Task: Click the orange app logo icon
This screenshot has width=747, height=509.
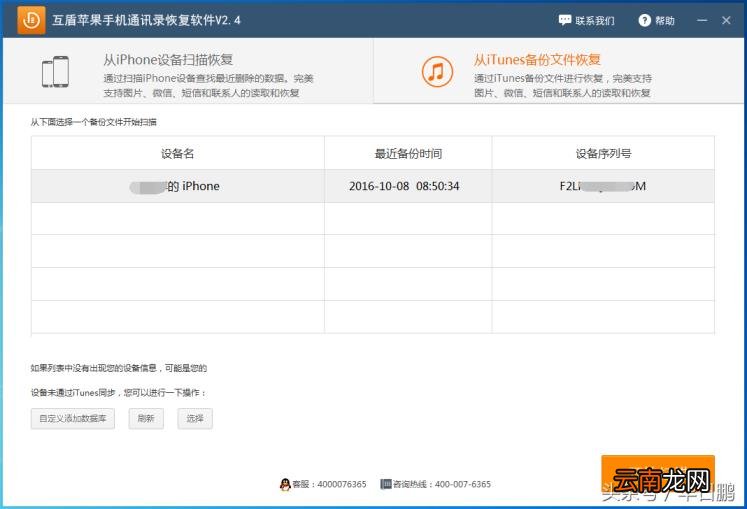Action: click(31, 20)
